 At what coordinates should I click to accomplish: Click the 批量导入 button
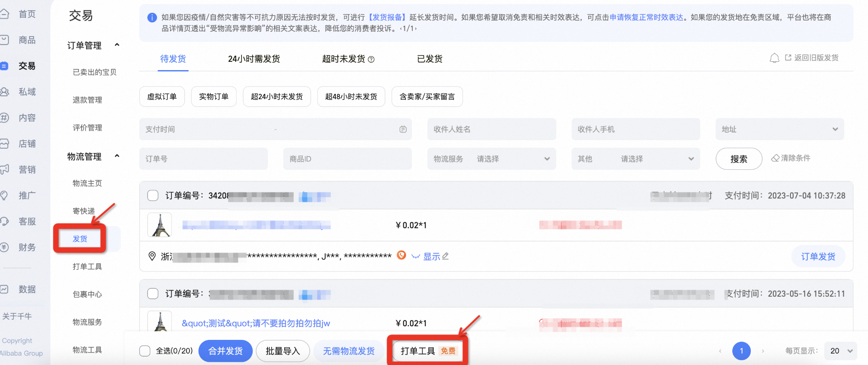coord(283,351)
